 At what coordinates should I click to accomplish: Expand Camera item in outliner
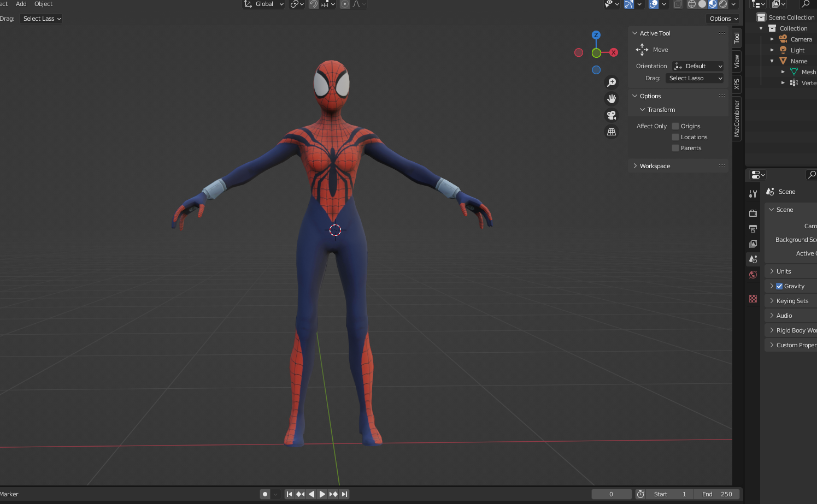[772, 39]
